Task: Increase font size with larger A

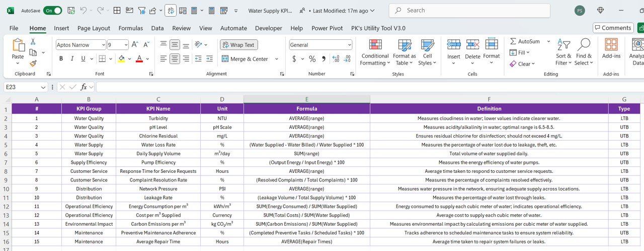Action: 135,45
